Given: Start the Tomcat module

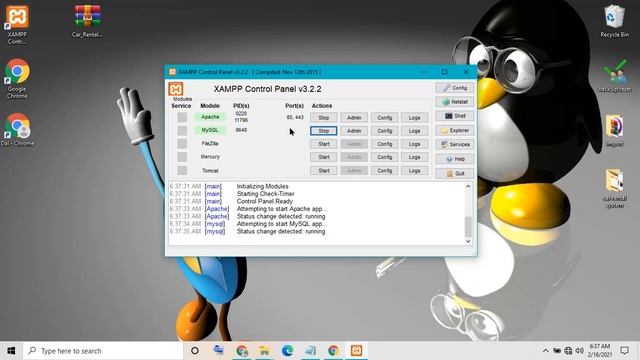Looking at the screenshot, I should [x=324, y=171].
